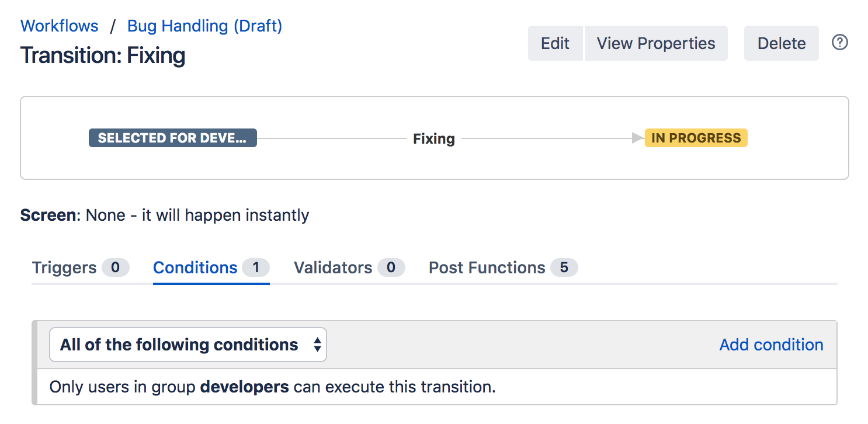This screenshot has width=868, height=424.
Task: Click the Selected for Development status lozenge
Action: pos(172,138)
